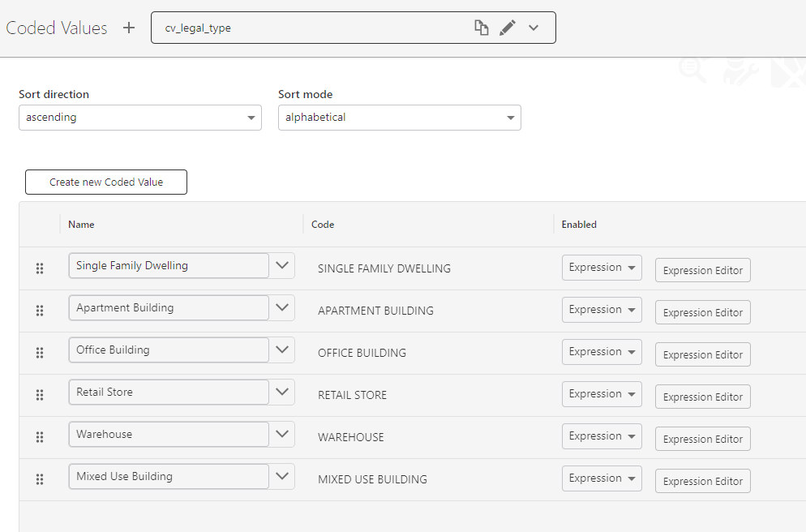The width and height of the screenshot is (806, 532).
Task: Click Create new Coded Value button
Action: pos(106,182)
